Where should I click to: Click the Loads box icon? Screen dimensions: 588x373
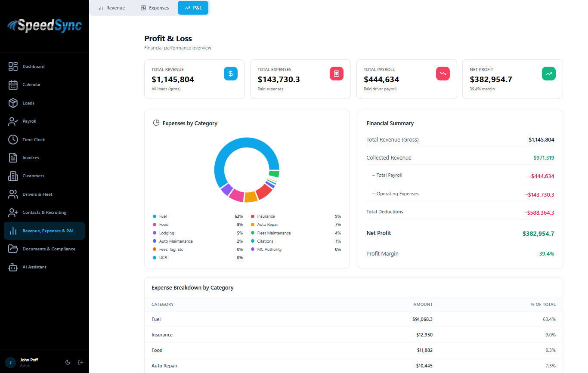(13, 103)
